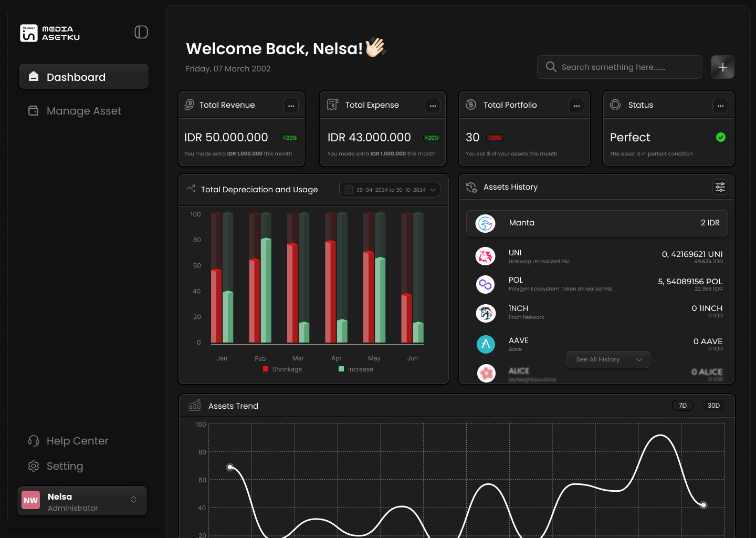The height and width of the screenshot is (538, 756).
Task: Click the Shrinkage legend toggle
Action: [x=282, y=369]
